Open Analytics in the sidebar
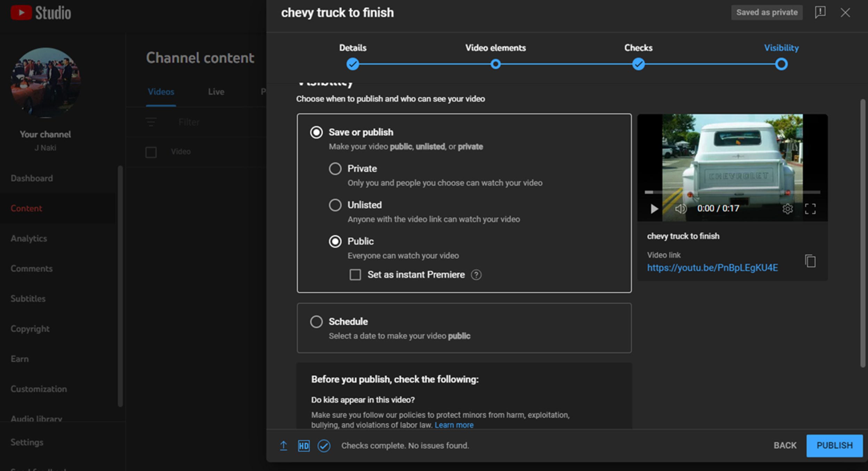The height and width of the screenshot is (471, 868). (x=29, y=238)
